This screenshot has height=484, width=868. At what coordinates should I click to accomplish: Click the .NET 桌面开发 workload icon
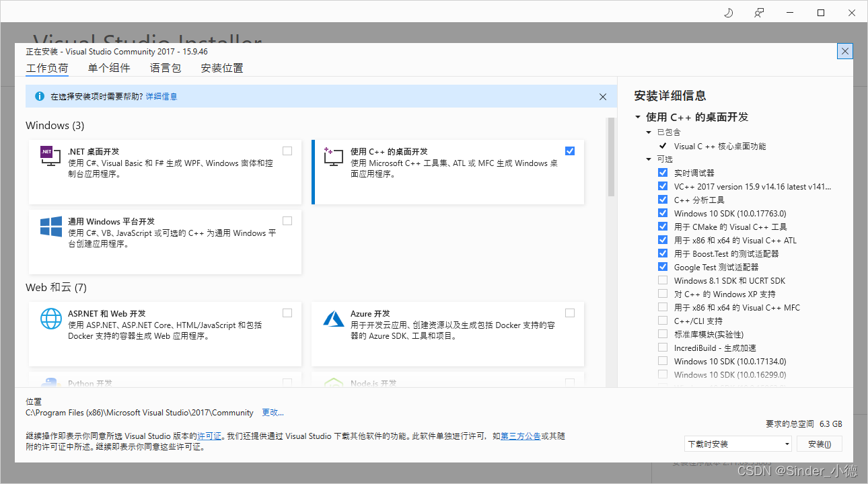click(x=51, y=157)
